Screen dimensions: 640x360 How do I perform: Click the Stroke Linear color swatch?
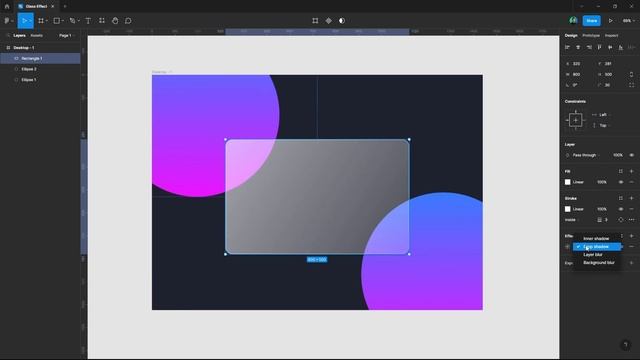(x=567, y=209)
